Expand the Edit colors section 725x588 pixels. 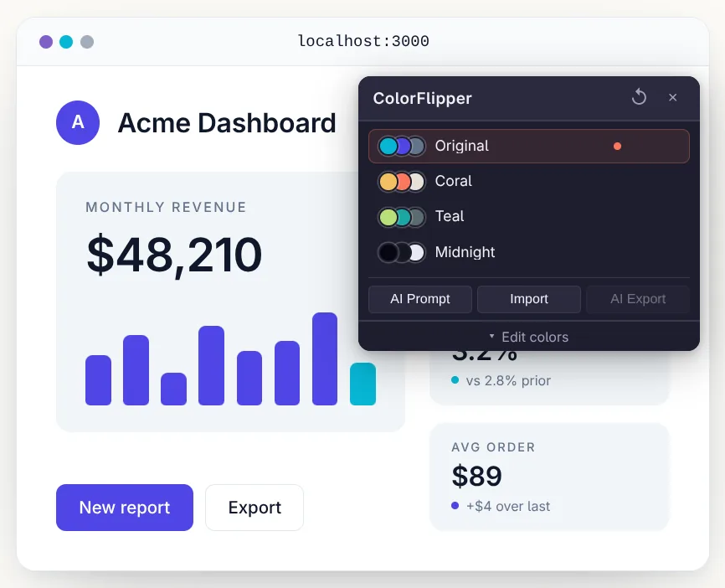(x=529, y=337)
